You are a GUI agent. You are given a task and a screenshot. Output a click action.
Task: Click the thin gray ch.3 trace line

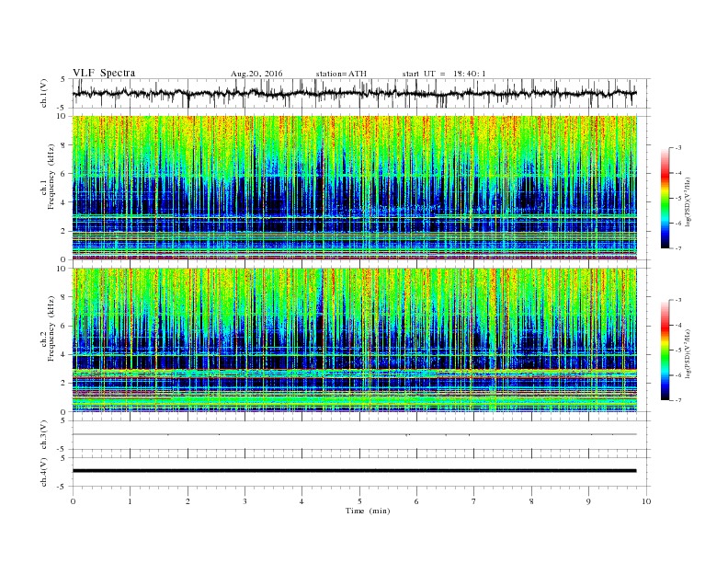354,434
